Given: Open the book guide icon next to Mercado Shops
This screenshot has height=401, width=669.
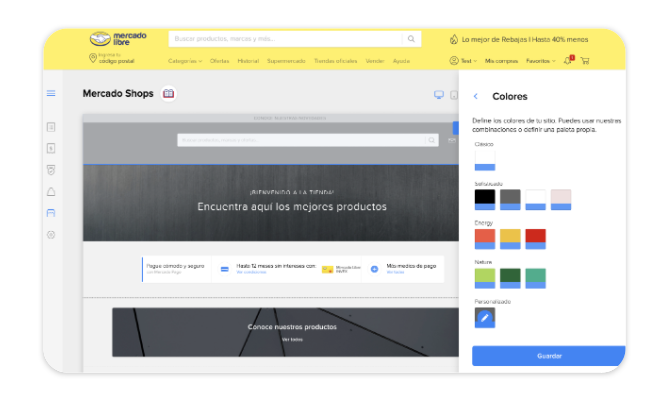Looking at the screenshot, I should (x=169, y=93).
